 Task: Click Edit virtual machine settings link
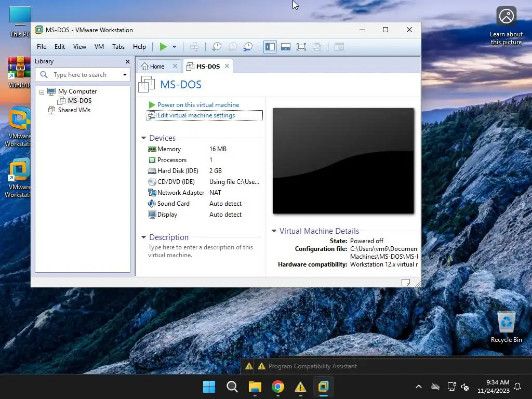click(x=196, y=115)
